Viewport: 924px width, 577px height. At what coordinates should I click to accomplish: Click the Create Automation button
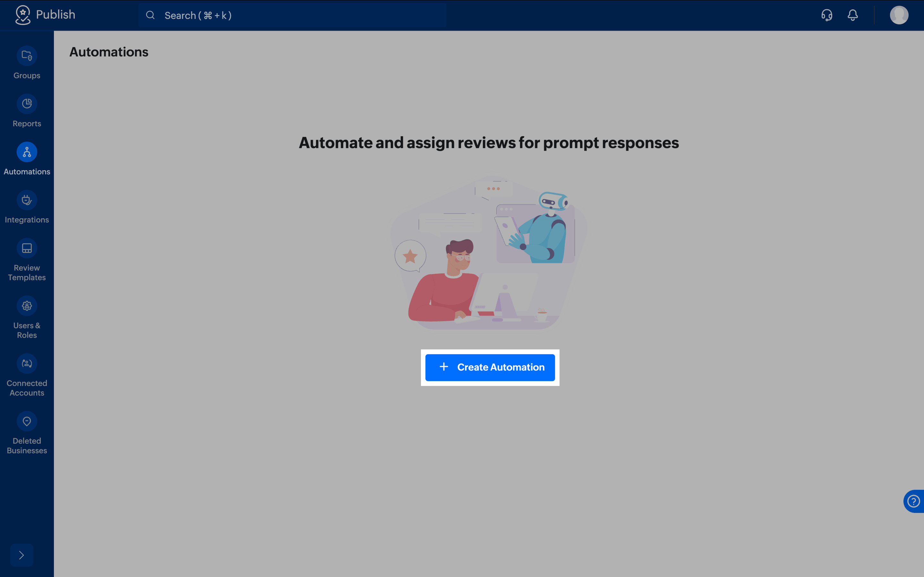pos(490,367)
